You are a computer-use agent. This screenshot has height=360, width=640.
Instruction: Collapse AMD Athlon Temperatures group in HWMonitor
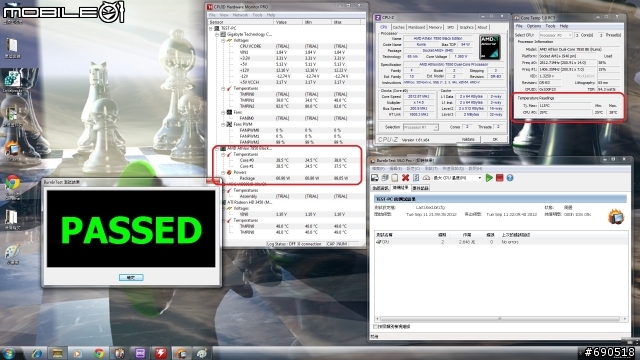coord(223,155)
